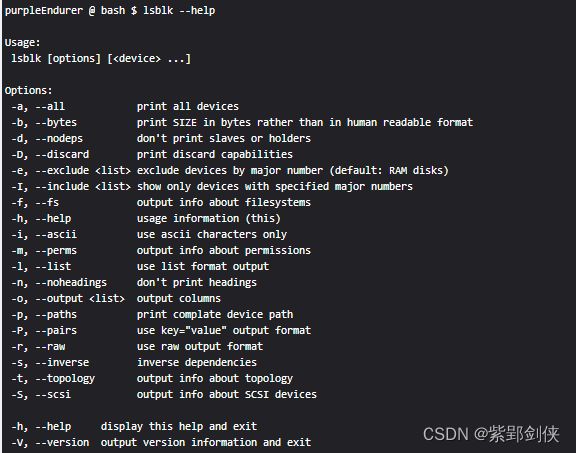Image resolution: width=576 pixels, height=453 pixels.
Task: Select the --all option line
Action: coord(125,107)
